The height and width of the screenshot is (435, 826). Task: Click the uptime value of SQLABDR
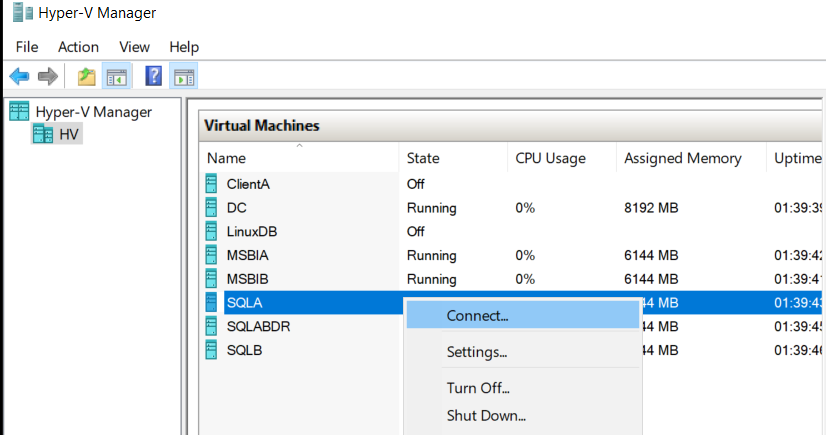(x=798, y=326)
